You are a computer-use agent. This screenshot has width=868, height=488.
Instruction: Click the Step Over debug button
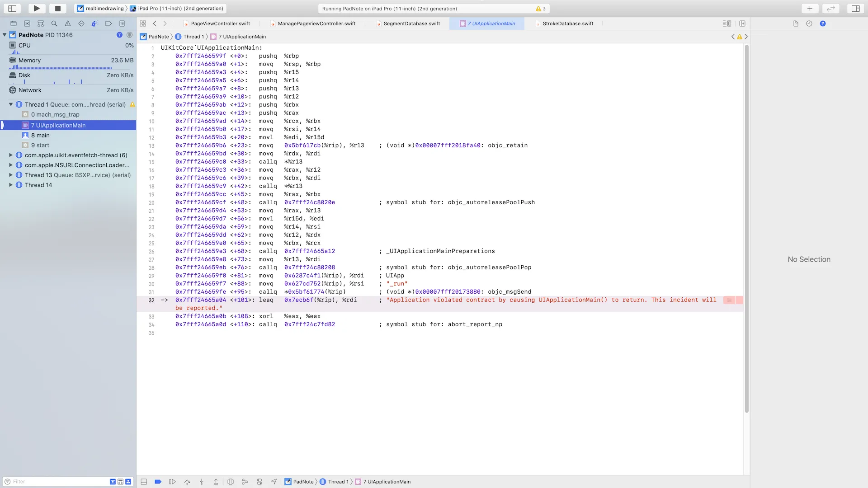point(187,482)
